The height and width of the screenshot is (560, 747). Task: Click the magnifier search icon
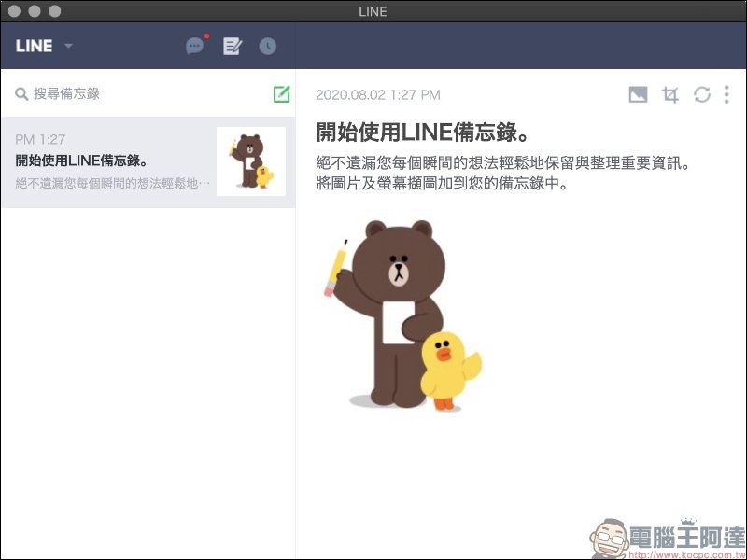pos(21,94)
